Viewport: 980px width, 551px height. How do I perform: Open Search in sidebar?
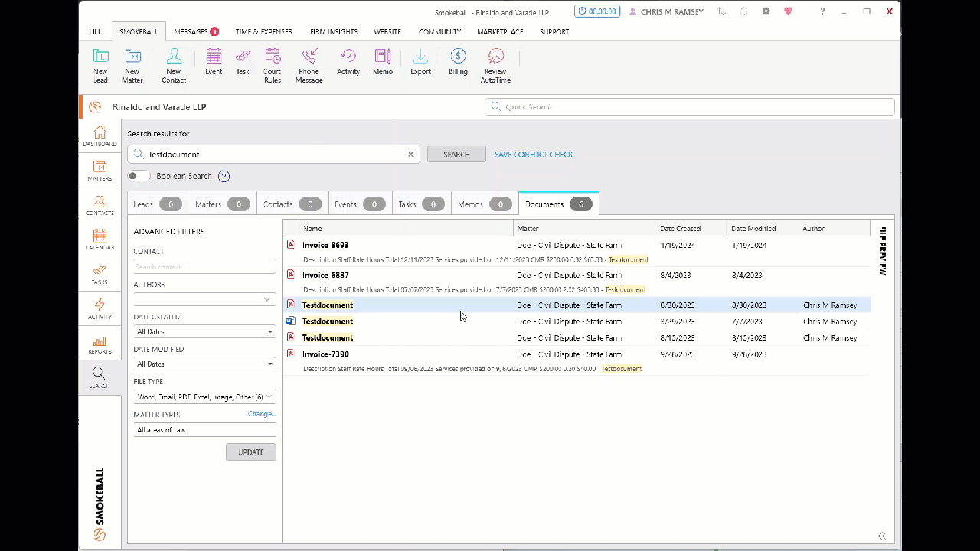(100, 377)
